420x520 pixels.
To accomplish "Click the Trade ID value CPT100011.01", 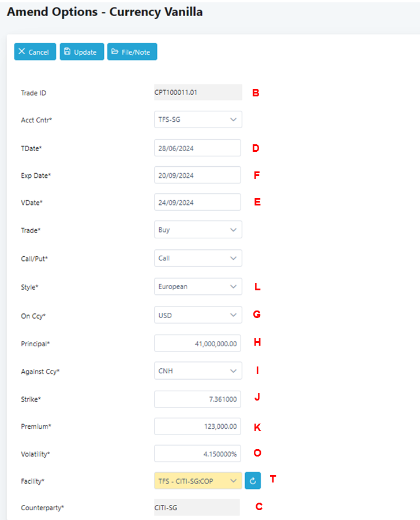I will (198, 92).
